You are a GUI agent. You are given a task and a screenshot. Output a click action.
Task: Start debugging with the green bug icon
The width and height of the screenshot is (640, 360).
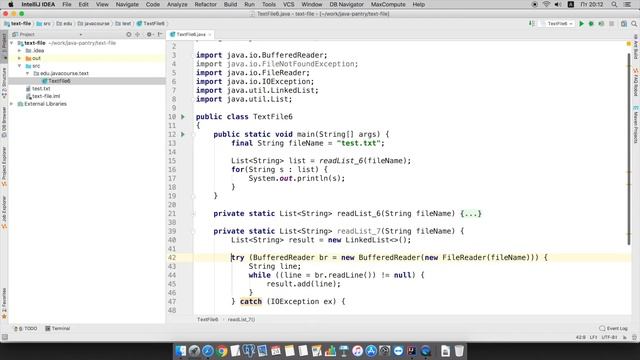pos(591,24)
